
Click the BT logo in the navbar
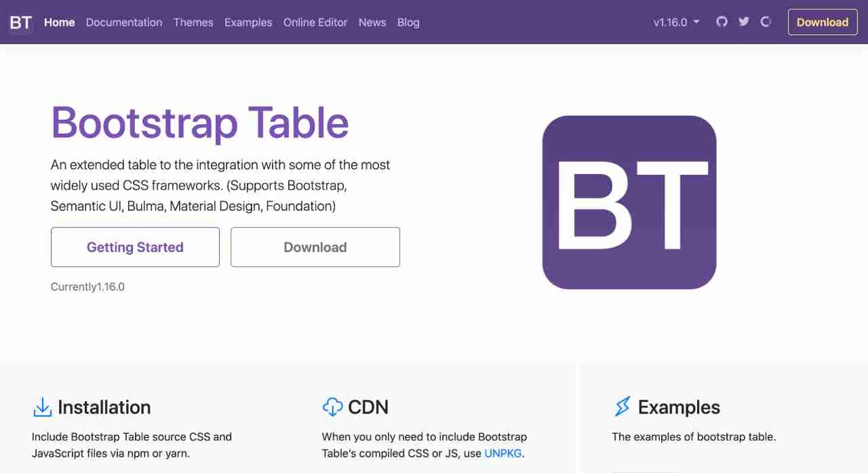pyautogui.click(x=20, y=22)
